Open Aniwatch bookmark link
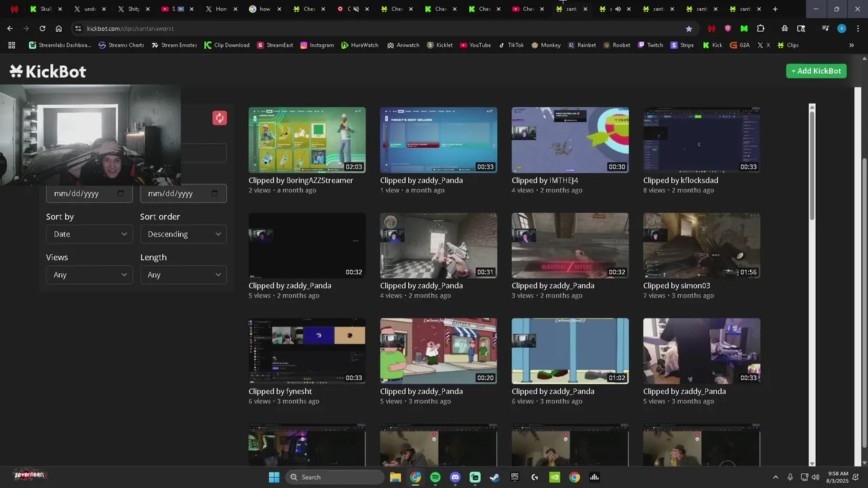 point(403,45)
